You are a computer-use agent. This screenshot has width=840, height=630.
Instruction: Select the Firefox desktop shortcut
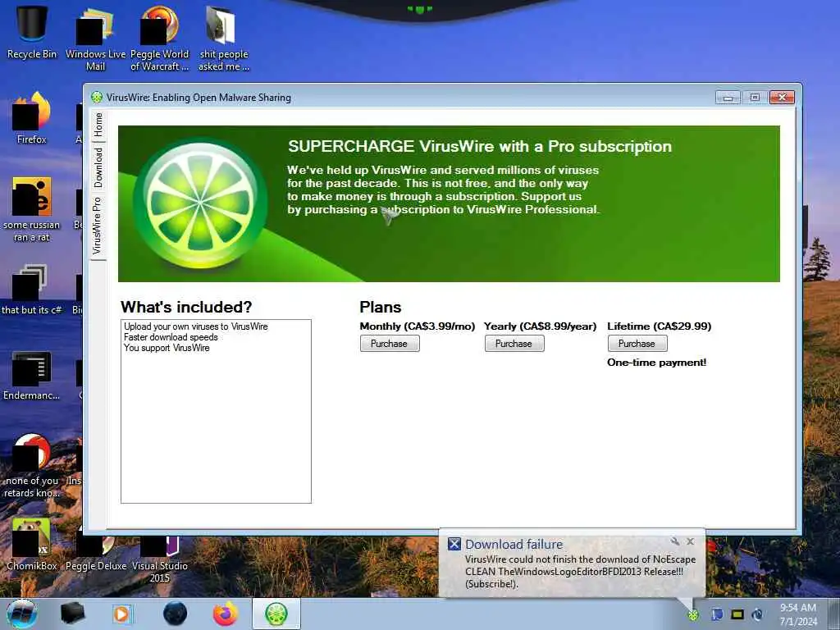click(x=32, y=118)
